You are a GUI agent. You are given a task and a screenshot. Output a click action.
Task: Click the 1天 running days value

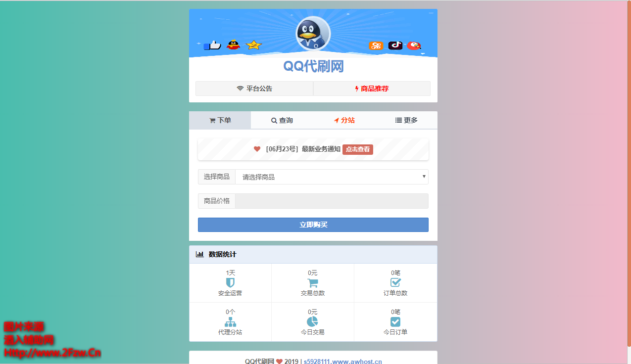230,273
